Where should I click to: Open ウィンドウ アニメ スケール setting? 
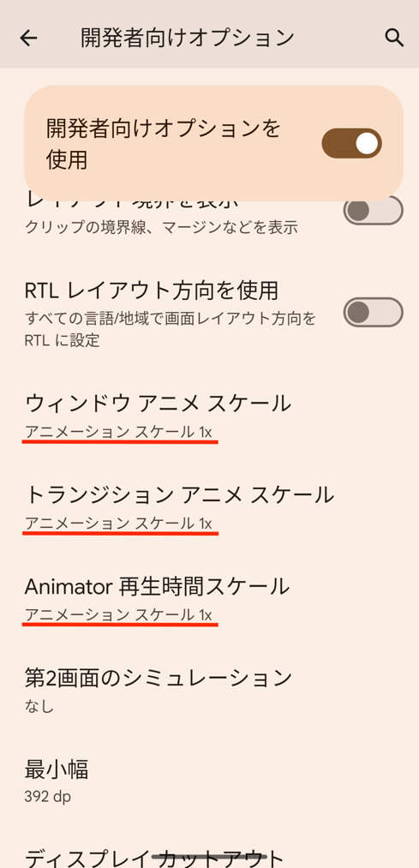(209, 416)
